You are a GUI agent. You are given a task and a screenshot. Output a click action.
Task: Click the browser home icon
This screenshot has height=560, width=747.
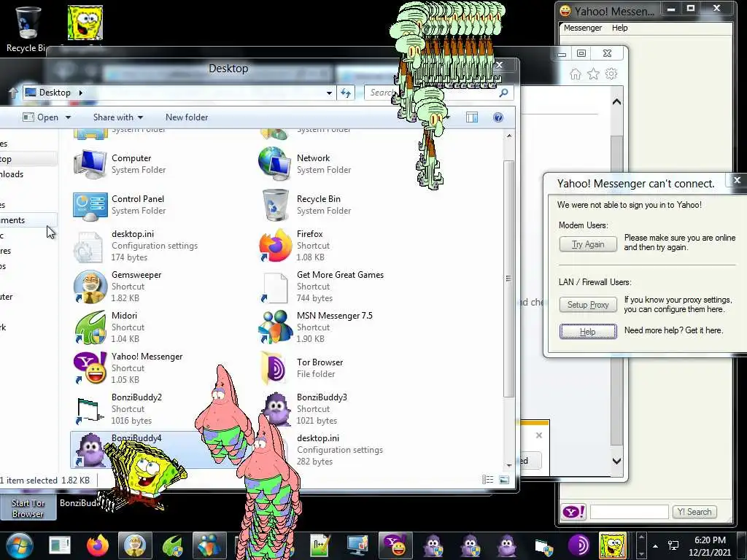click(x=576, y=74)
